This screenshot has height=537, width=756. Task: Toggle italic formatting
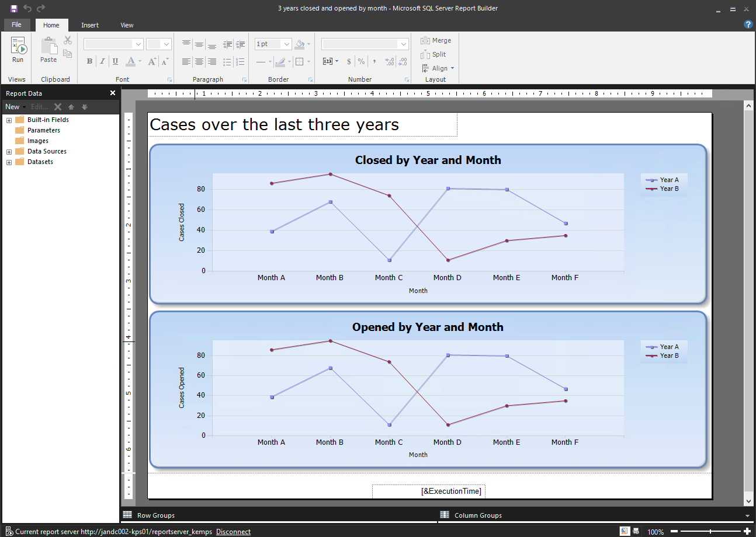point(102,61)
